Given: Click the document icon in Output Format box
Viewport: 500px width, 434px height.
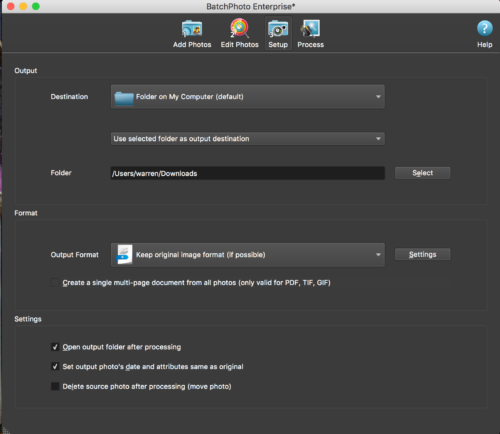Looking at the screenshot, I should tap(124, 255).
